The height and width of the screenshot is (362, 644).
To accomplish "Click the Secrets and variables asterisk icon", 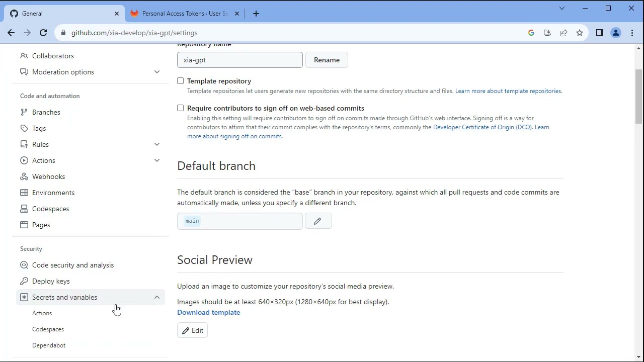I will click(24, 297).
